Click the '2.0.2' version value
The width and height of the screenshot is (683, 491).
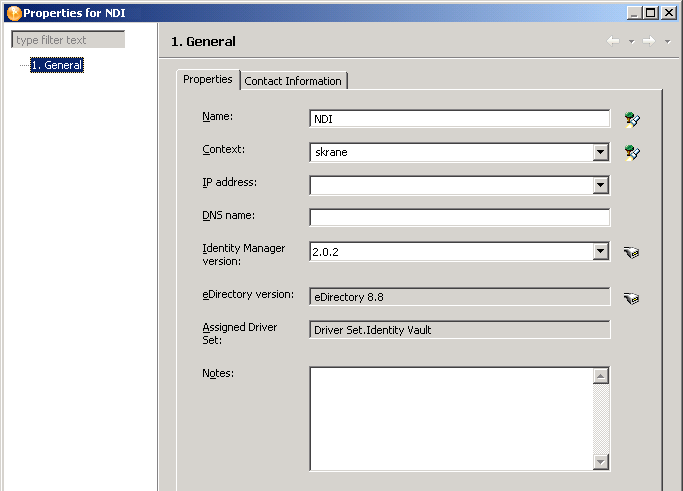tap(325, 252)
